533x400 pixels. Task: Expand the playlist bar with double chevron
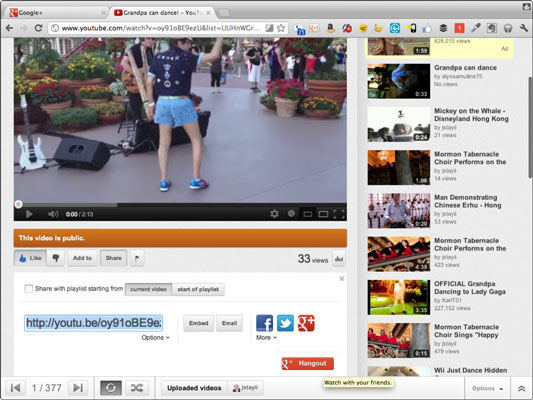click(x=521, y=388)
